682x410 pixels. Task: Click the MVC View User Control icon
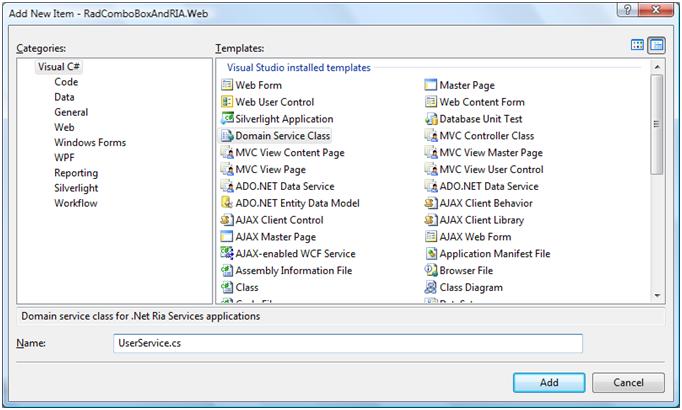click(x=431, y=169)
